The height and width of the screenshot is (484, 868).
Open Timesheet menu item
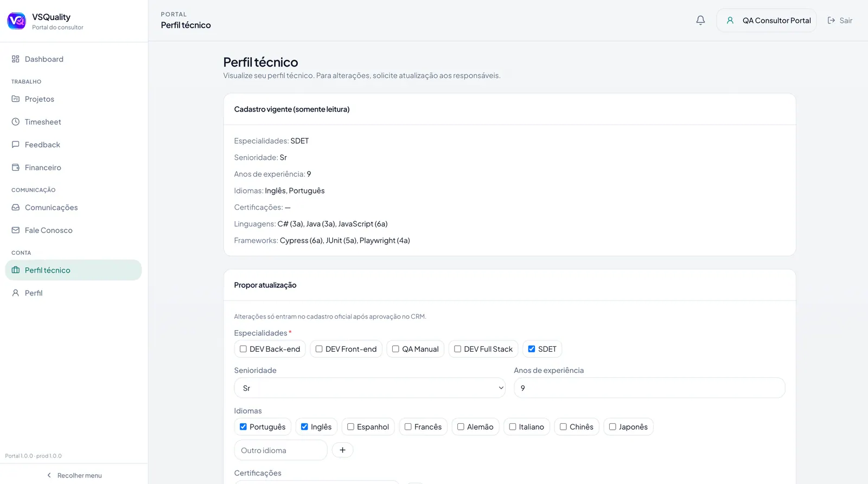73,122
